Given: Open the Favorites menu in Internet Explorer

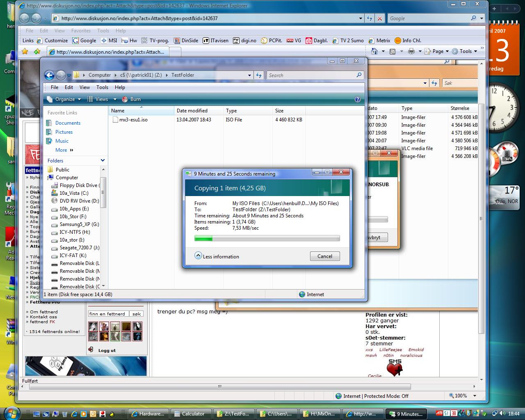Looking at the screenshot, I should [81, 31].
